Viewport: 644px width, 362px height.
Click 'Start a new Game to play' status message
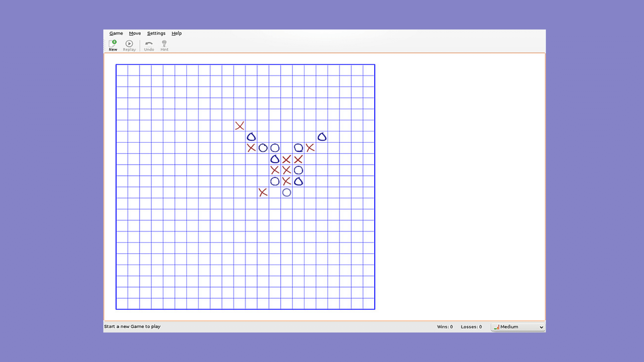point(132,327)
